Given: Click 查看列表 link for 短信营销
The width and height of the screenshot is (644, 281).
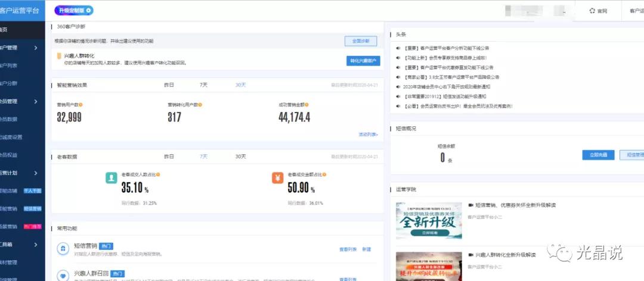Looking at the screenshot, I should (x=348, y=249).
